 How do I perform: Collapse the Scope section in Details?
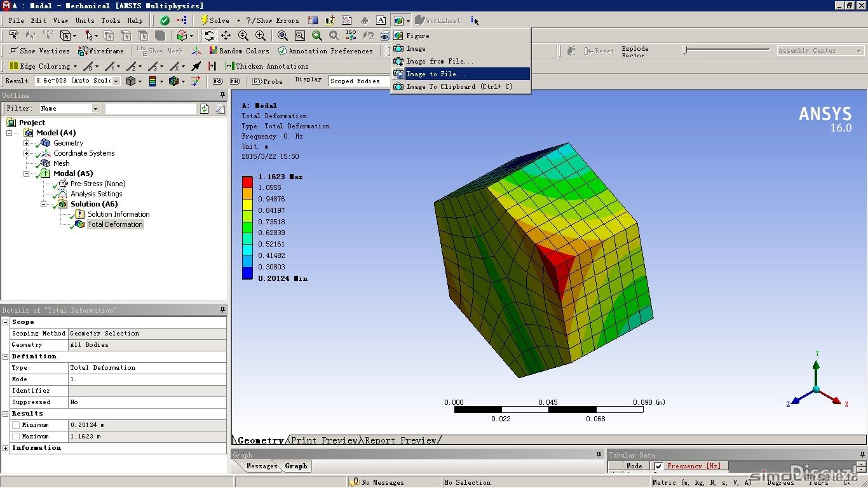pyautogui.click(x=6, y=322)
